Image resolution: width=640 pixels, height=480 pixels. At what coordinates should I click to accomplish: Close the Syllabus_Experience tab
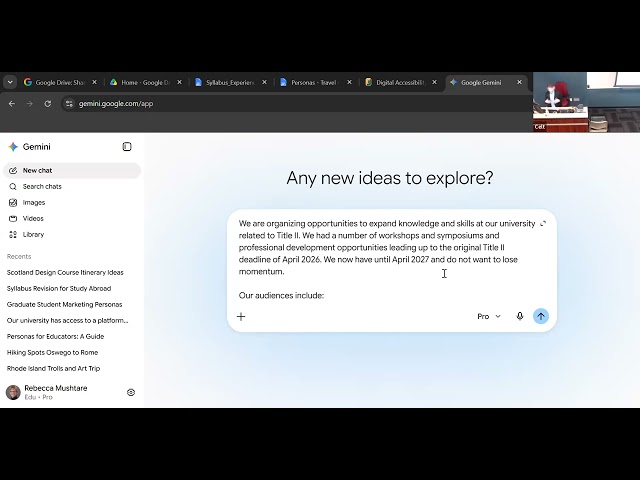(264, 82)
